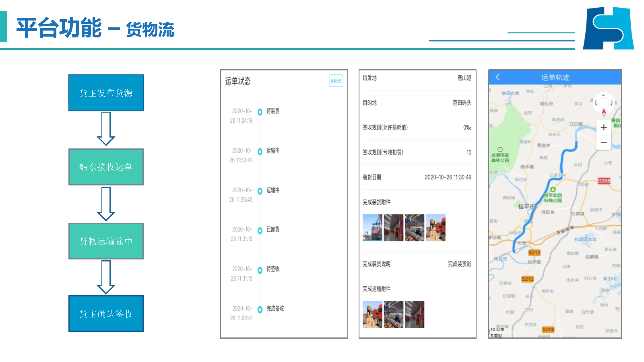The image size is (644, 362).
Task: Click the compass orientation control on the map
Action: tap(603, 103)
